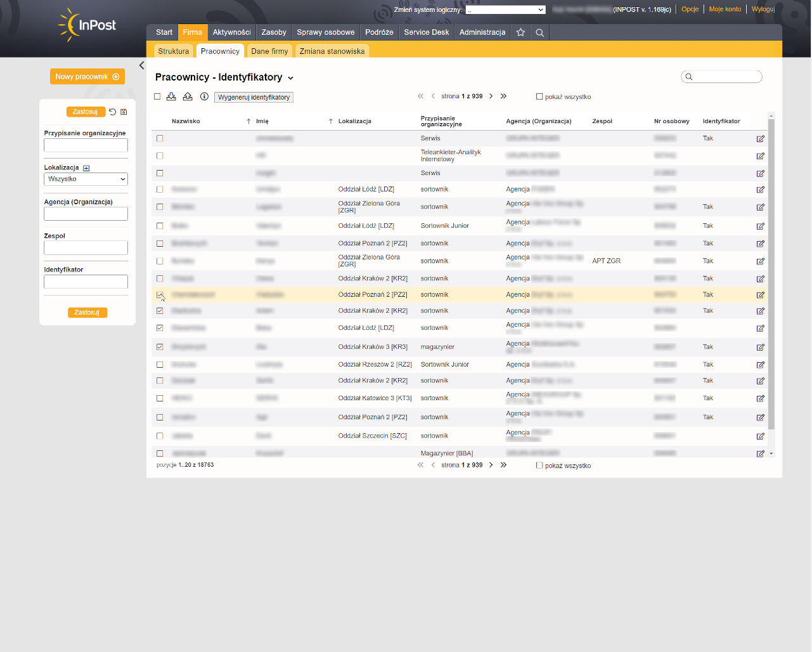812x652 pixels.
Task: Select the Oddział Rzeszów 2 row checkbox
Action: (x=160, y=365)
